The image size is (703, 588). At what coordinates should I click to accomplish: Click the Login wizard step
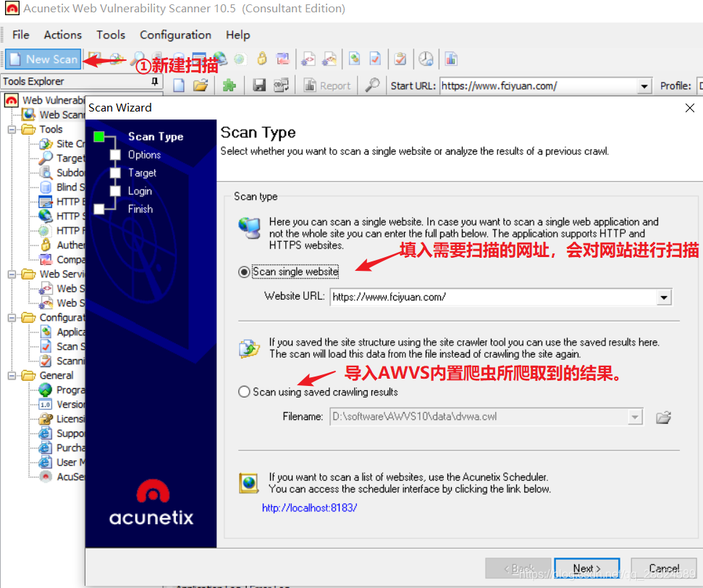140,191
